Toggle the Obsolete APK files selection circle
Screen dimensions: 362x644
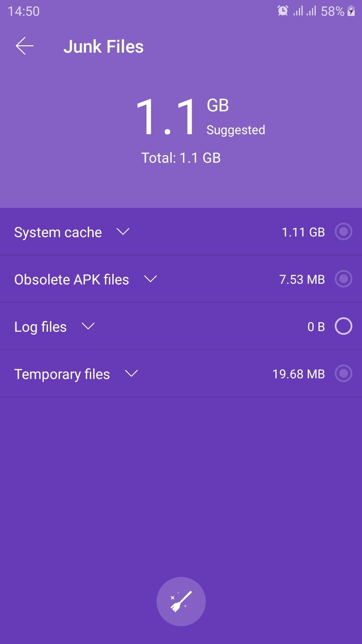tap(344, 279)
